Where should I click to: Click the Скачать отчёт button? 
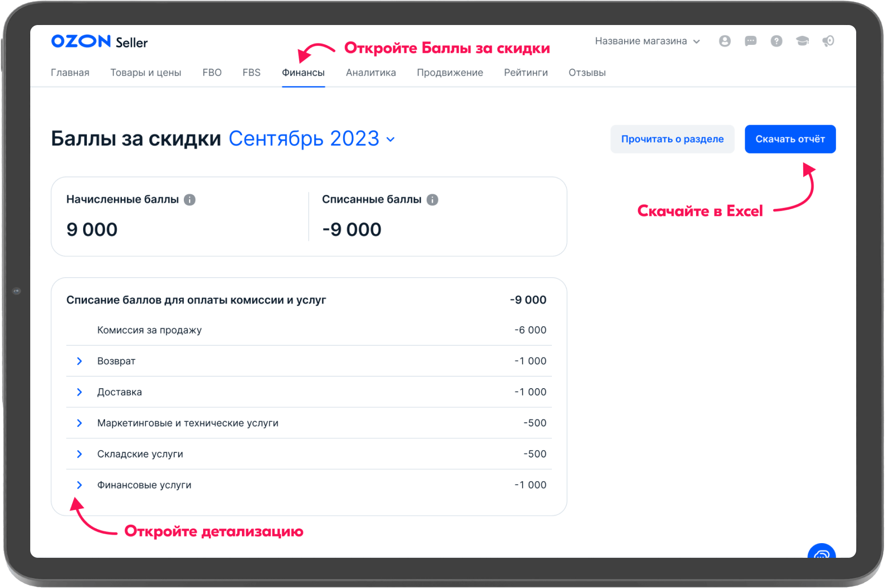point(790,139)
